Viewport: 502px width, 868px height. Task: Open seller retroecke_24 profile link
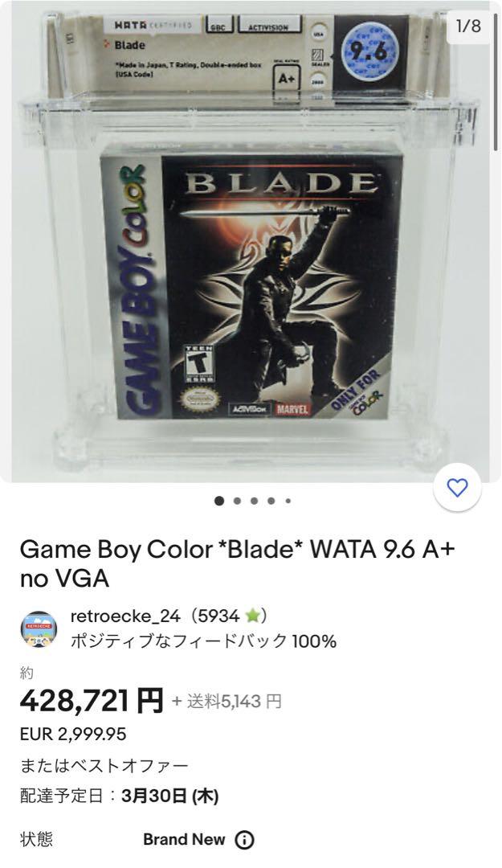pos(125,616)
